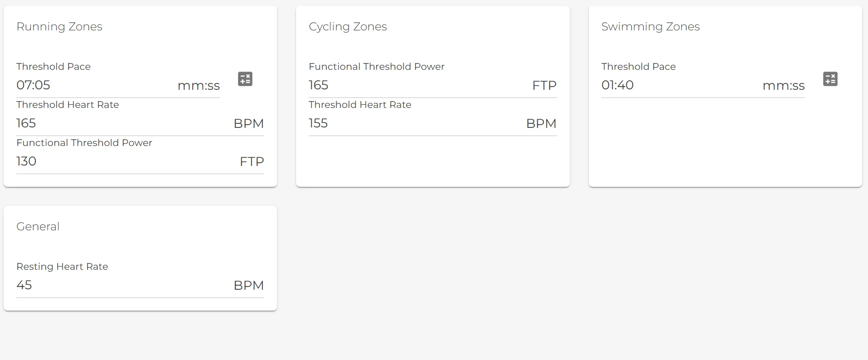Click the Resting Heart Rate field label
This screenshot has height=360, width=868.
coord(62,267)
